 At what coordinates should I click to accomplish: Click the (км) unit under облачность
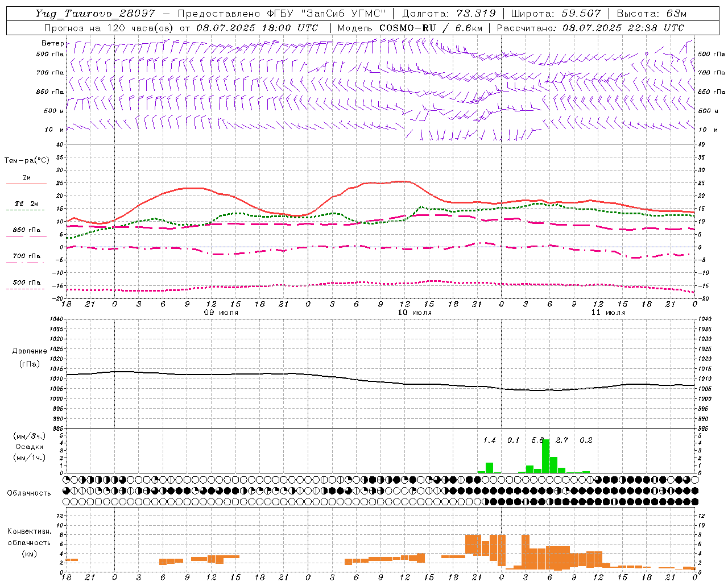point(29,554)
